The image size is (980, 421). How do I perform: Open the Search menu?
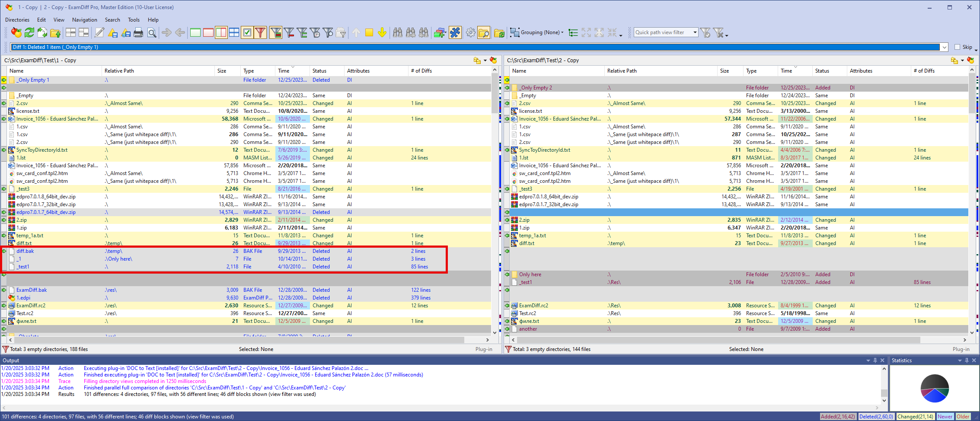pos(112,20)
